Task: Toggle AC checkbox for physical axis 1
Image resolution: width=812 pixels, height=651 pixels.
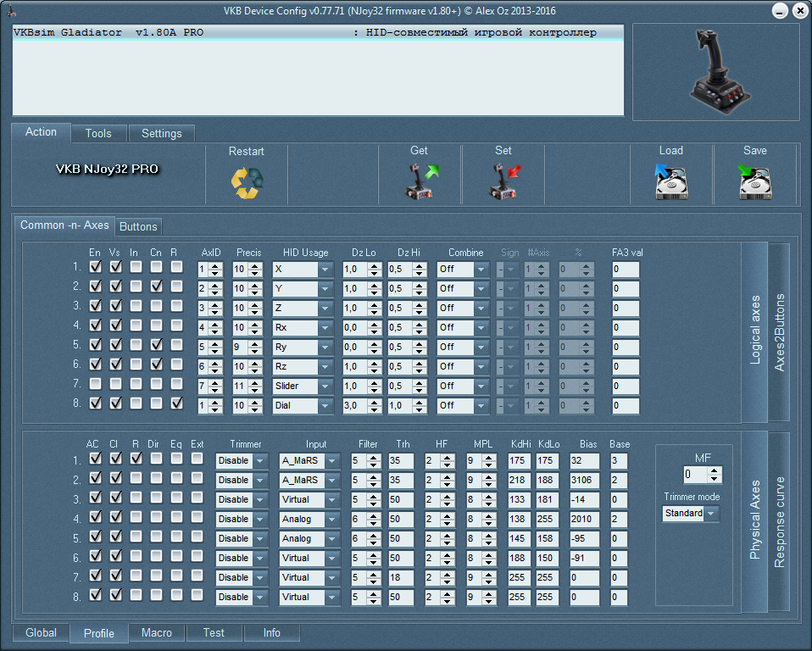Action: (95, 459)
